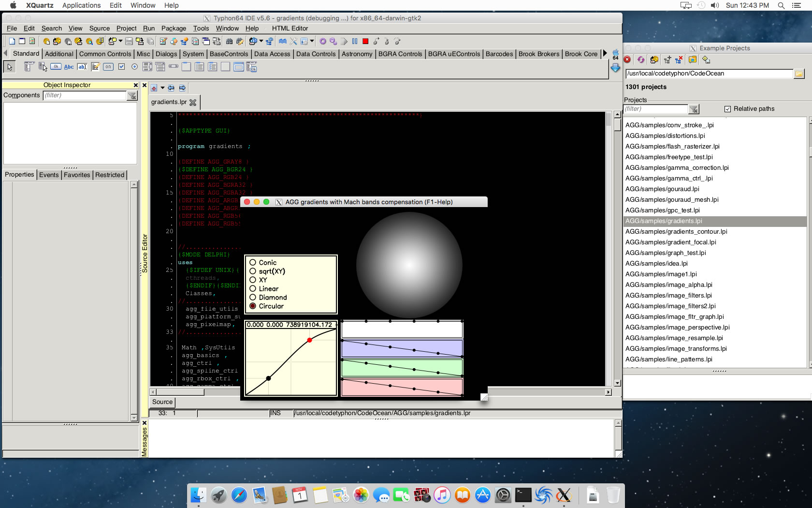Screen dimensions: 812x508
Task: Pick the TRadioButton component icon
Action: tap(134, 67)
